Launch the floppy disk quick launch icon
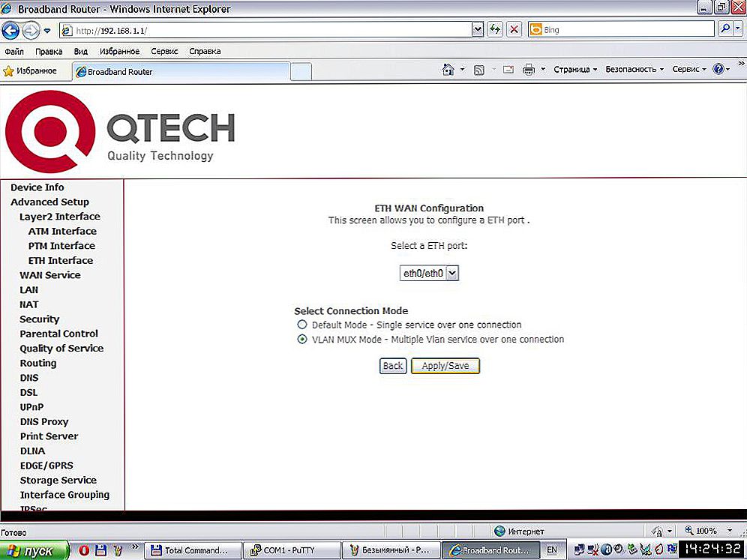The width and height of the screenshot is (747, 560). coord(100,550)
